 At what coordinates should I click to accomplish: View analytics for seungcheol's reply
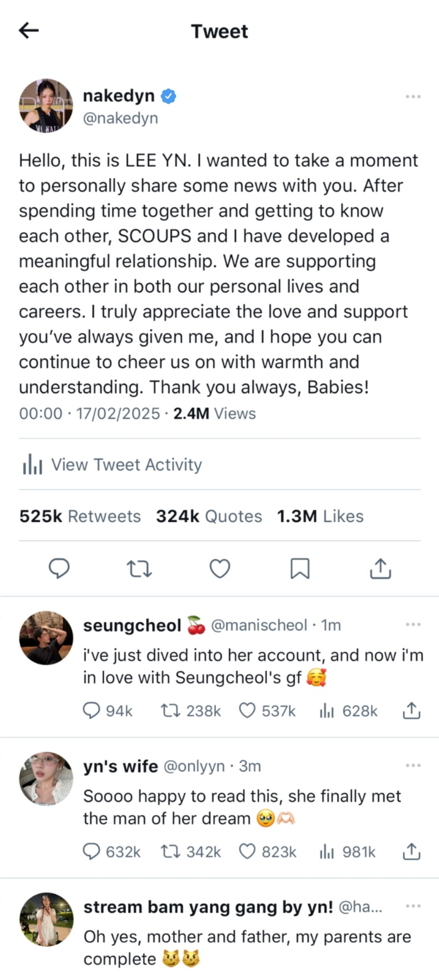[x=326, y=710]
